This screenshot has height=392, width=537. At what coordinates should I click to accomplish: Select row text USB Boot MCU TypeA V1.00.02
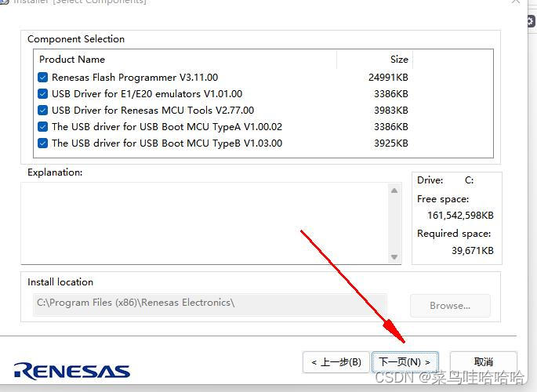(167, 127)
